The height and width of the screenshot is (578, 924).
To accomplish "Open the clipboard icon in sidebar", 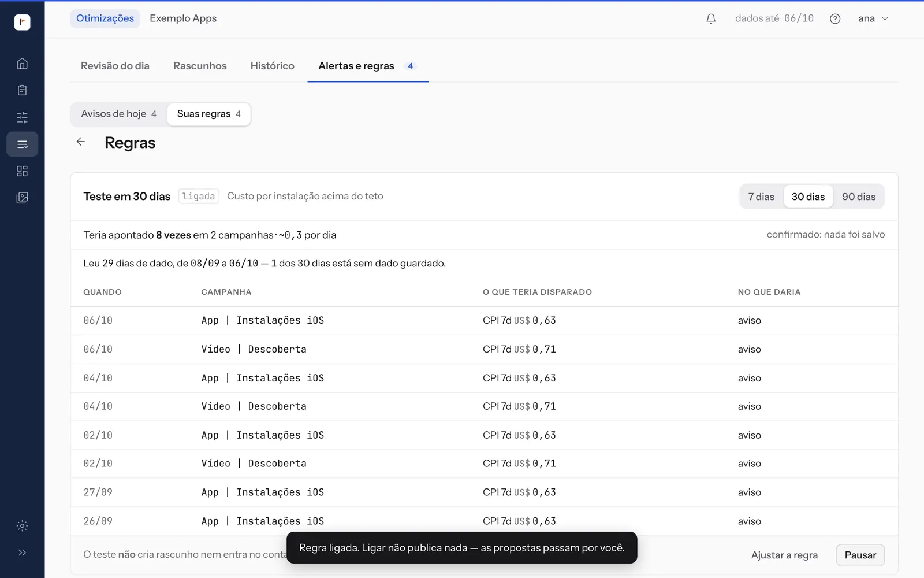I will point(22,90).
